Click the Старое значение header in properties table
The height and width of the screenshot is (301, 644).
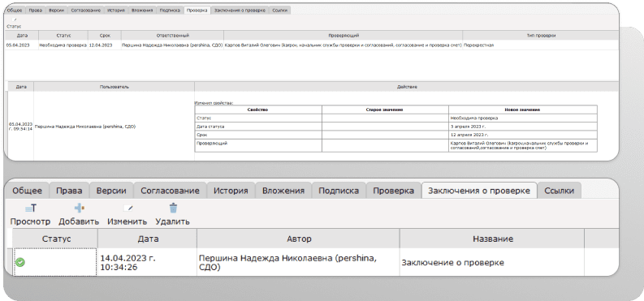pos(385,110)
